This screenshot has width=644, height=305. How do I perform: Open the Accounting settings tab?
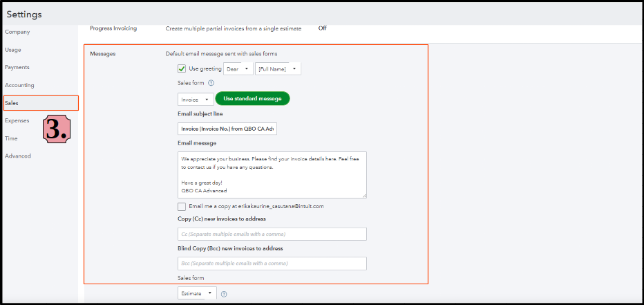(20, 86)
